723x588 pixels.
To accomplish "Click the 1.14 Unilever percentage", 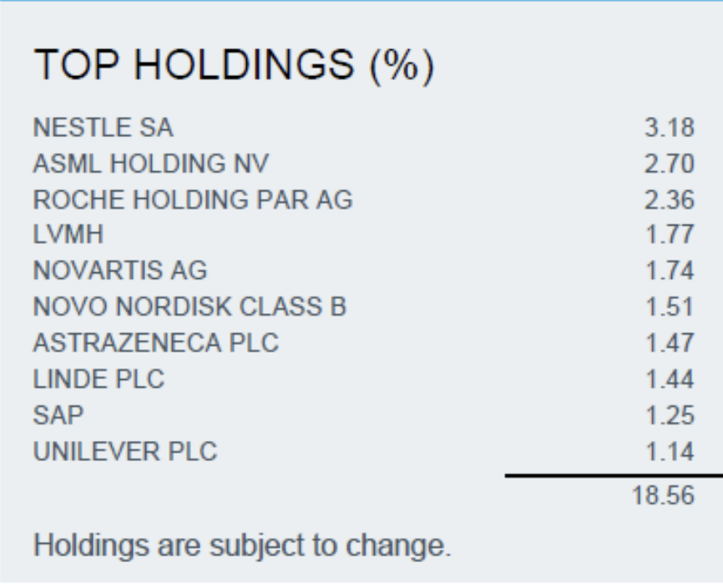I will (670, 451).
